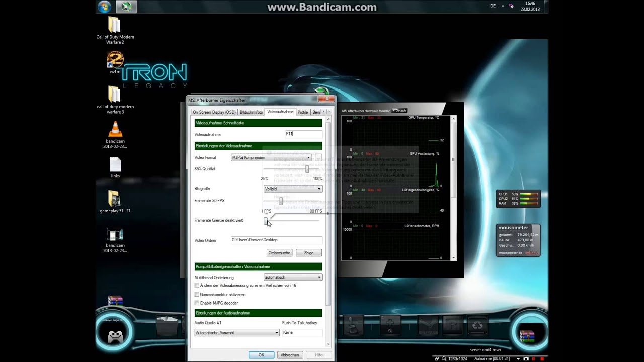
Task: Click the Video Ordner path field
Action: 276,240
